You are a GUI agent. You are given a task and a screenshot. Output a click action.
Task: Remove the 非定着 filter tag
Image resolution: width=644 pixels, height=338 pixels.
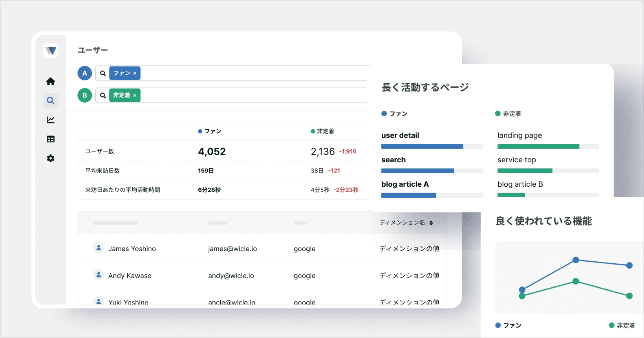[135, 96]
